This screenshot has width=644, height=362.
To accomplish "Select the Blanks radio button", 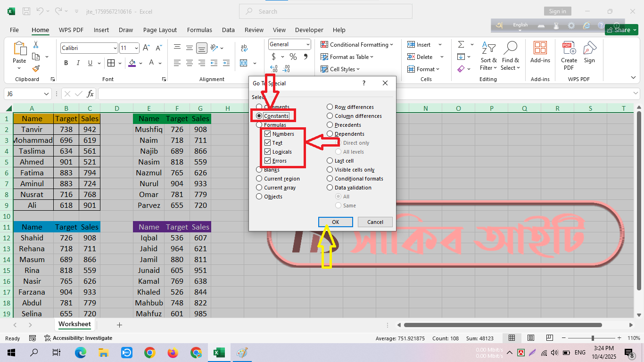I will (259, 170).
